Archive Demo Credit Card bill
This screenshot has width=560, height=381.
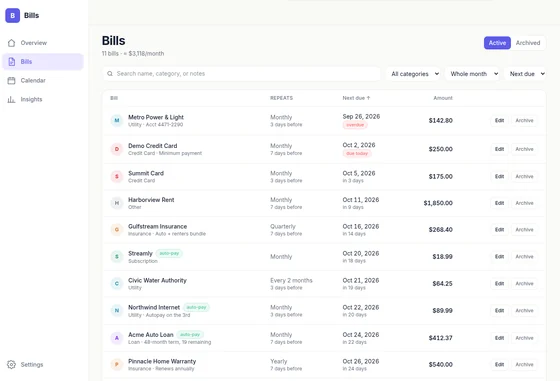(524, 149)
